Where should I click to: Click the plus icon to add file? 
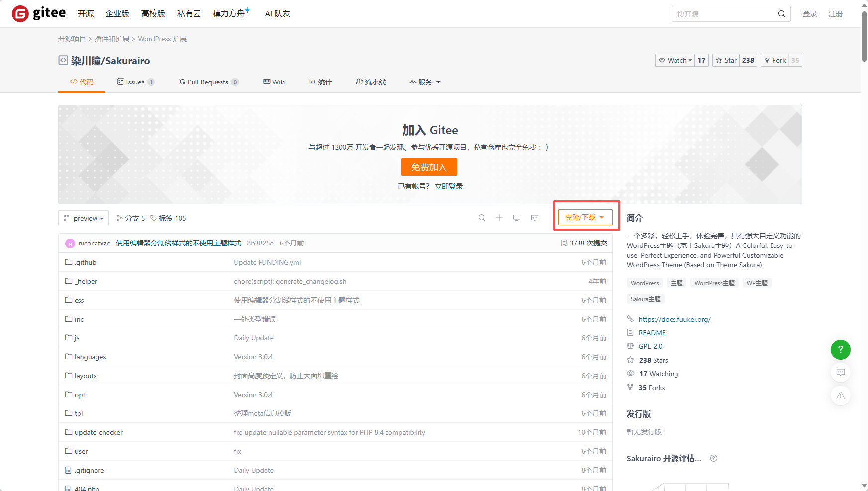click(x=499, y=218)
